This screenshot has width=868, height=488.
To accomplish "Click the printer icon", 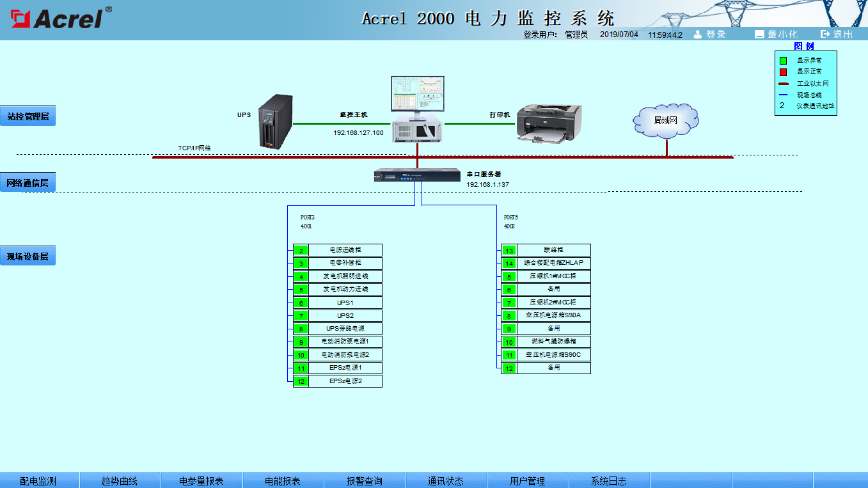I will 549,123.
